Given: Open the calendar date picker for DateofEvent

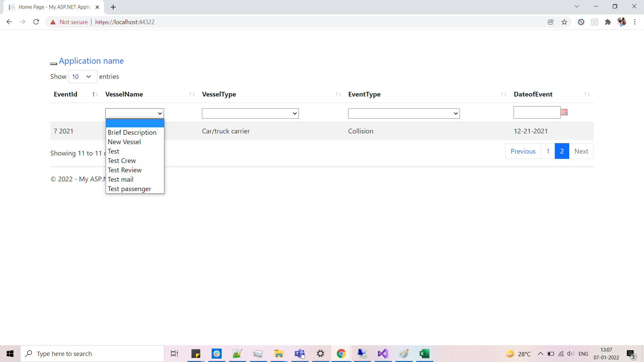Looking at the screenshot, I should tap(565, 112).
